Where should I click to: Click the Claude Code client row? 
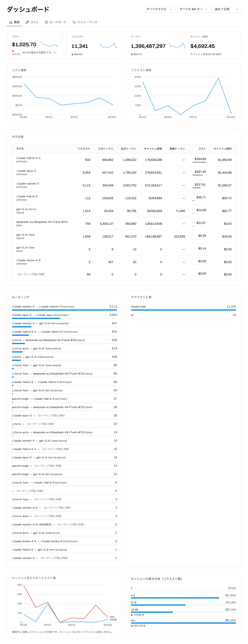(183, 308)
